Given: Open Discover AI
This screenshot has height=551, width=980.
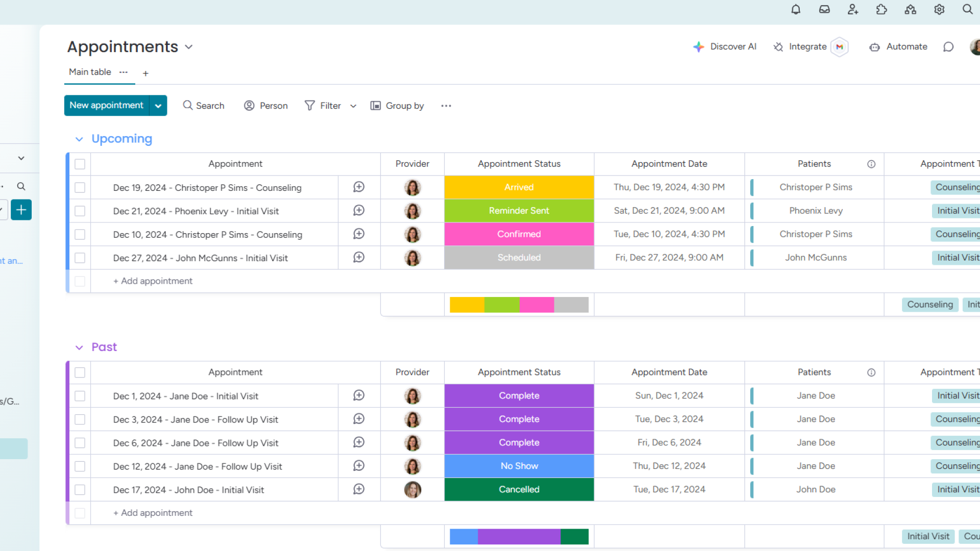Looking at the screenshot, I should click(x=725, y=47).
